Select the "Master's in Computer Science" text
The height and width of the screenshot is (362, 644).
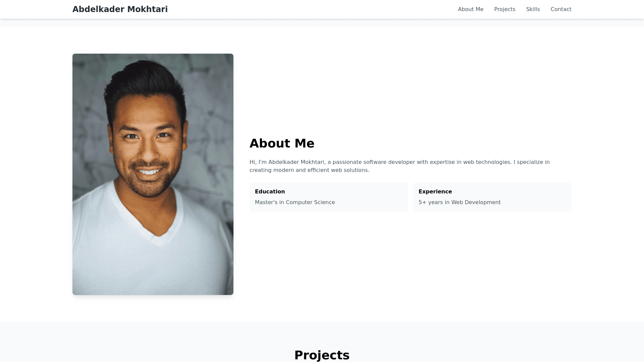coord(295,202)
